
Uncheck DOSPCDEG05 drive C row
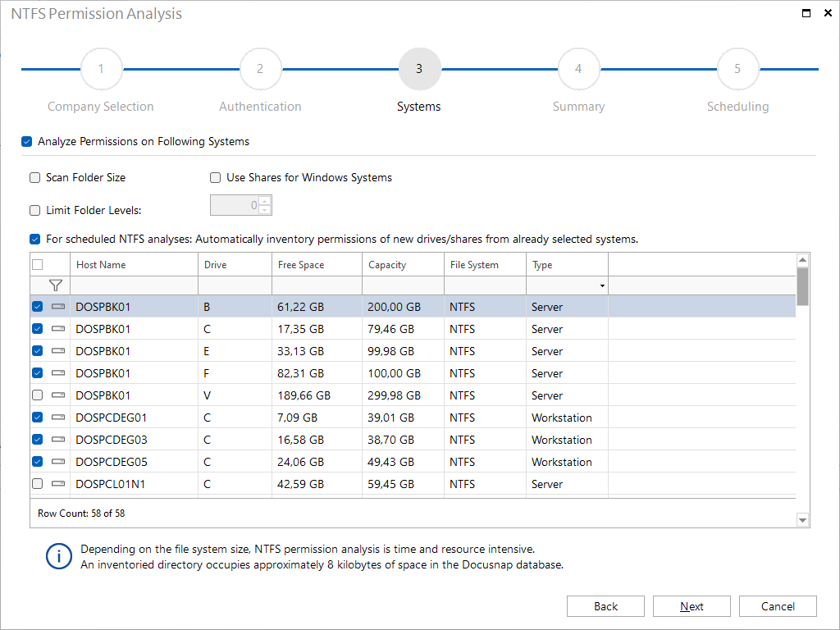(38, 461)
